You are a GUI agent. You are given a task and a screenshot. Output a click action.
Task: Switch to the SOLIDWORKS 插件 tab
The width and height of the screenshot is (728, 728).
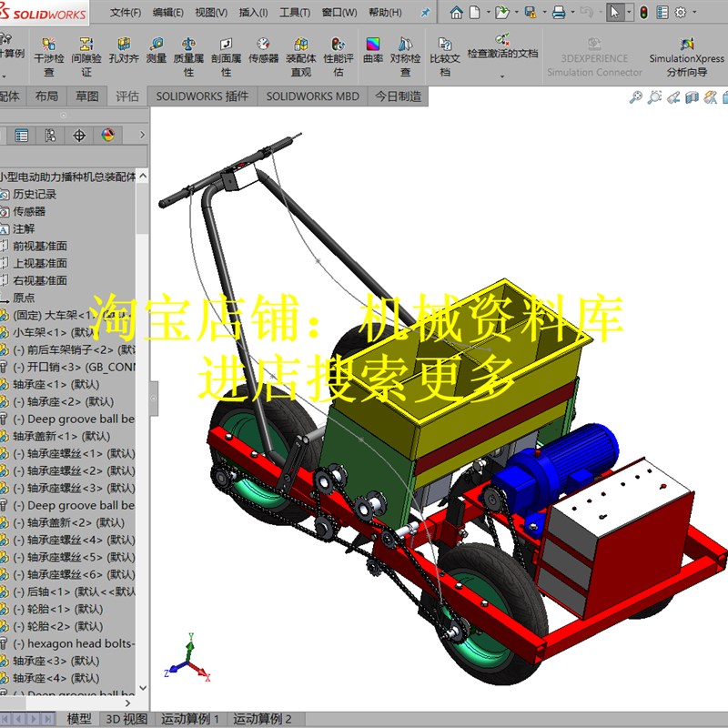click(202, 96)
